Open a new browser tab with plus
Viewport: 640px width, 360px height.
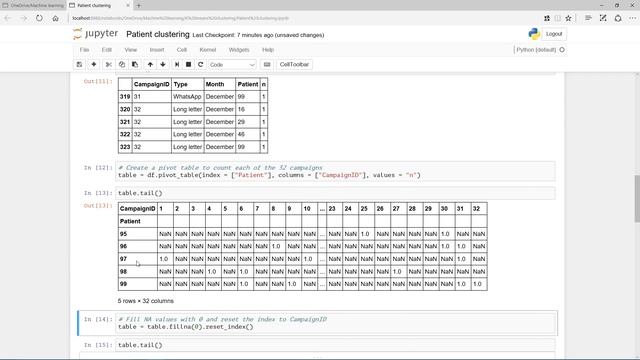[139, 6]
